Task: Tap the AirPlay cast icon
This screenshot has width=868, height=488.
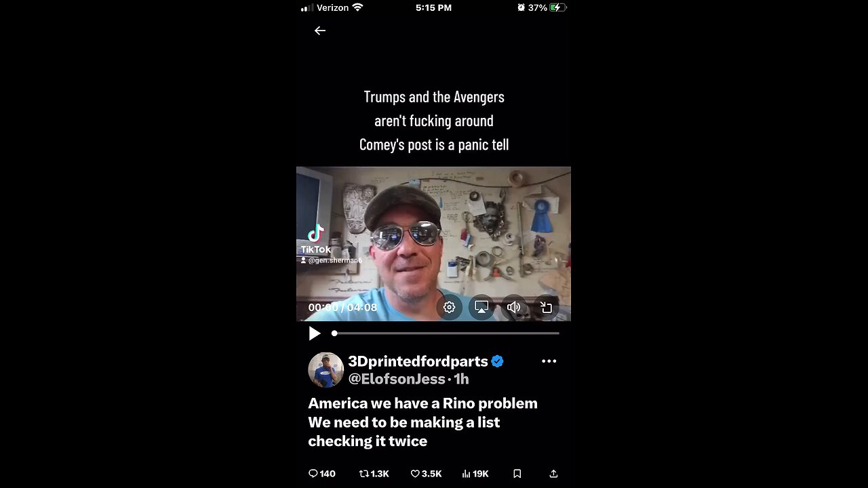Action: [481, 307]
